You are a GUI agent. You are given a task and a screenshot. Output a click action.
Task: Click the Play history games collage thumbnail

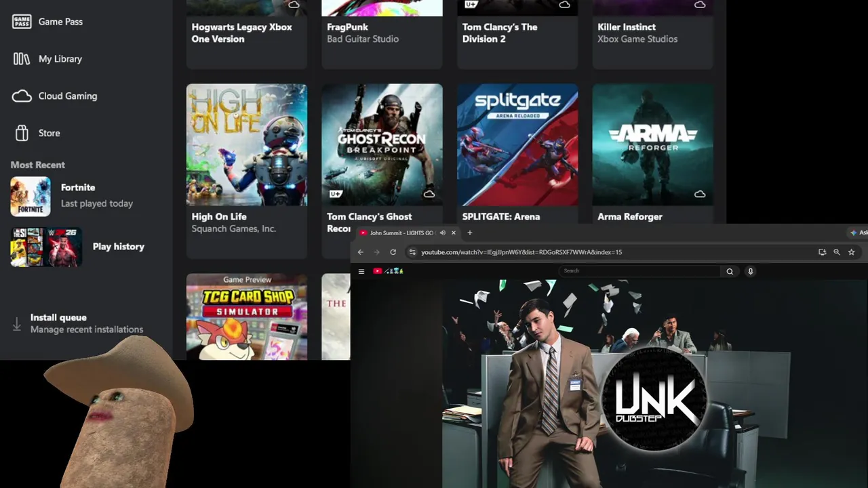point(46,247)
